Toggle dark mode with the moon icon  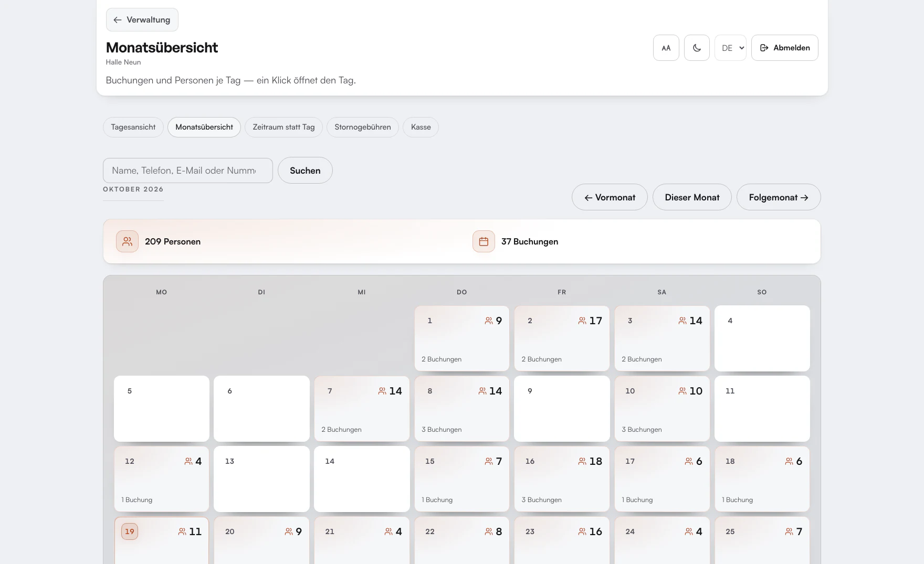(697, 48)
